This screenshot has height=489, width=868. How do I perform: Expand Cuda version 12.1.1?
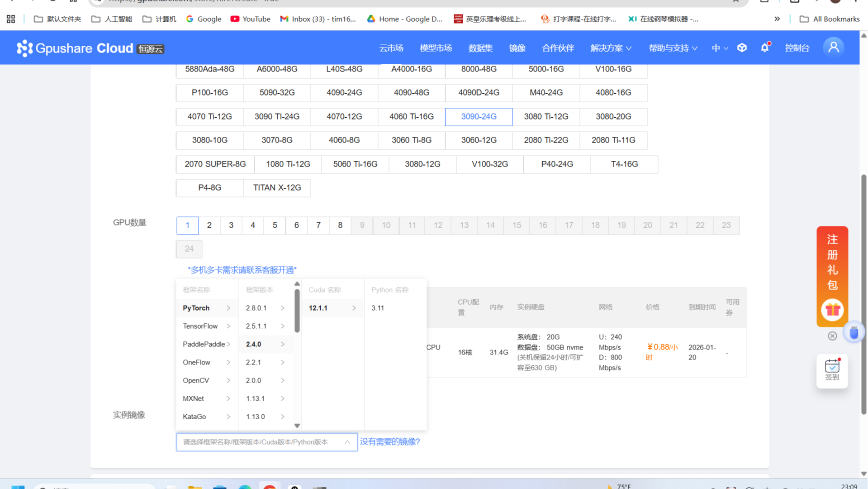pyautogui.click(x=332, y=308)
